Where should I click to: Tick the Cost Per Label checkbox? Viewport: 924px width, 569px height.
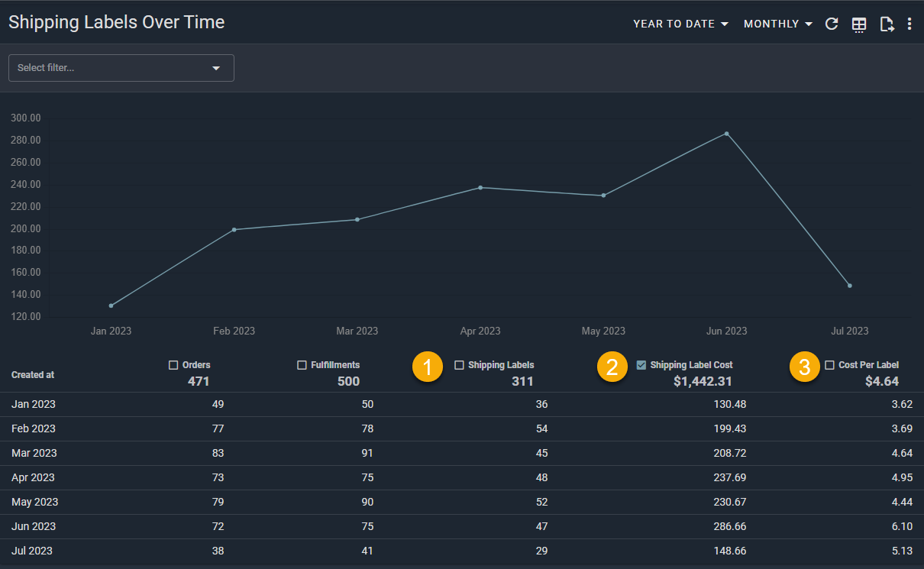829,365
